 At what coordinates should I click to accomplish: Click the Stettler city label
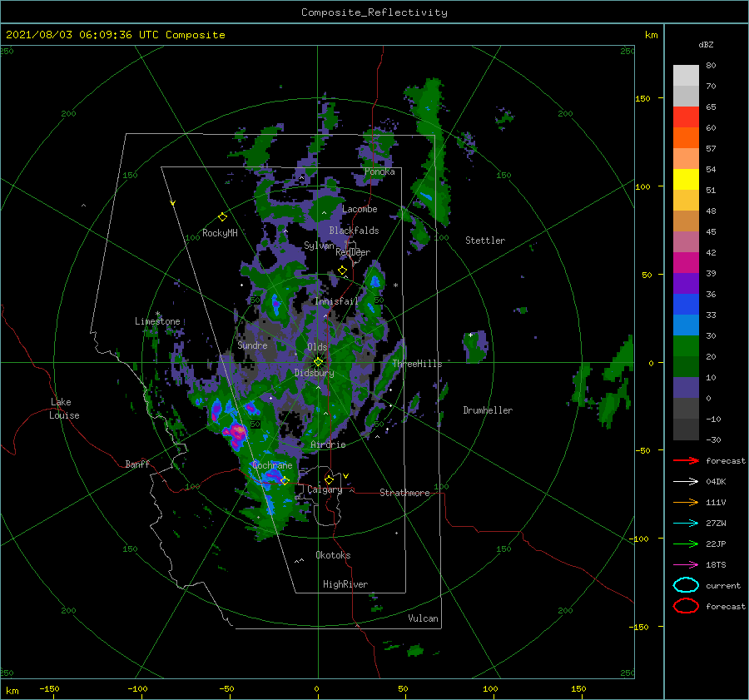[x=485, y=241]
